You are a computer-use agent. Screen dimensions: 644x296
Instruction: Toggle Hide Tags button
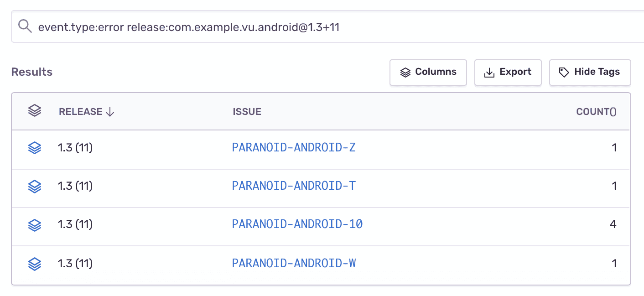(x=590, y=72)
